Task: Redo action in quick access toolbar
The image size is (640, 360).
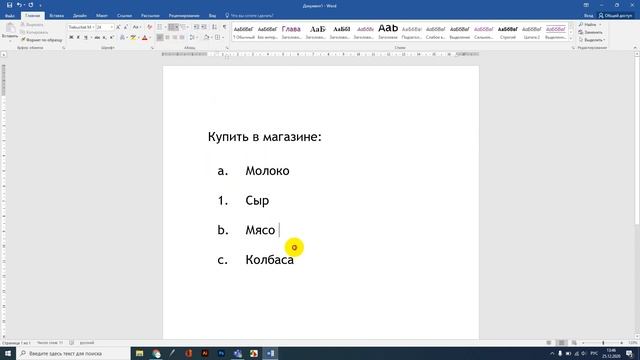Action: coord(31,5)
